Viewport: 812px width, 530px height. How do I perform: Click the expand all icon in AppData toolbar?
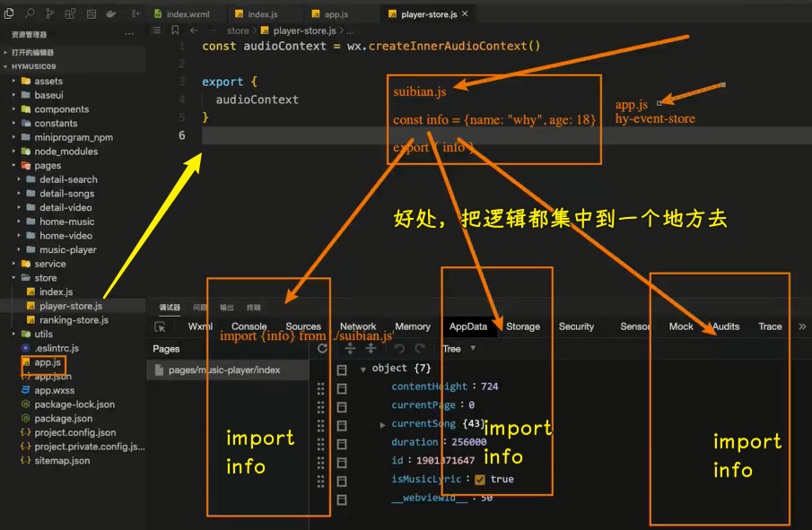click(x=350, y=348)
